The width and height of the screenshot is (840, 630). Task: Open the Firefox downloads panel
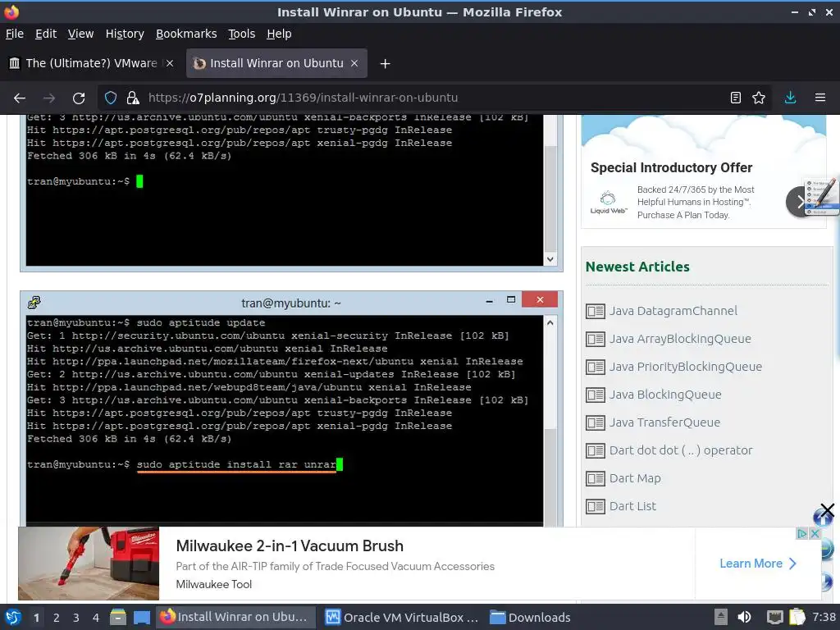pos(790,98)
